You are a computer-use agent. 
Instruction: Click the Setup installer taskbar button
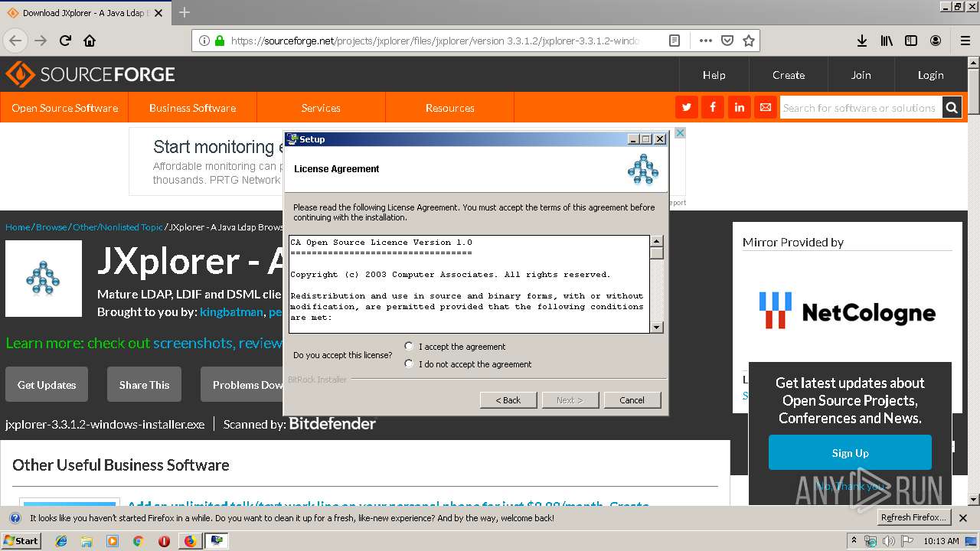(217, 541)
